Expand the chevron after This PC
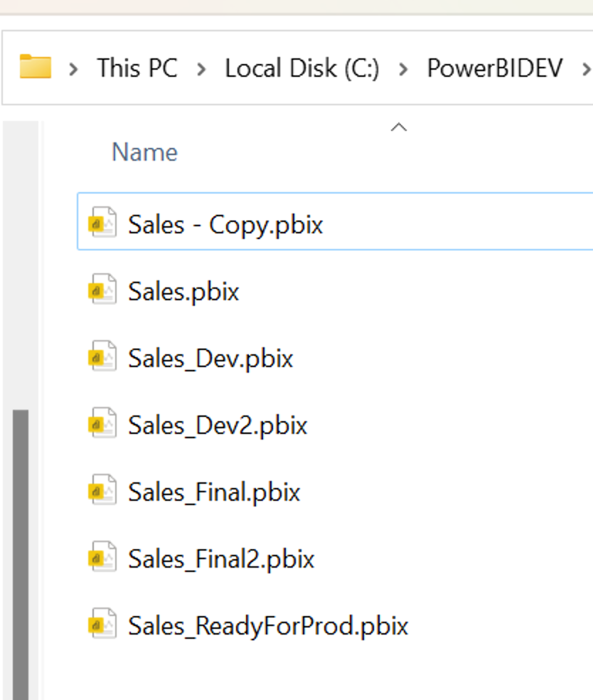The height and width of the screenshot is (700, 593). click(202, 69)
